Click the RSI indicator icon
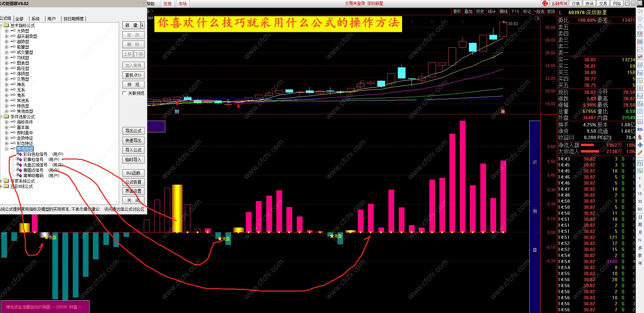The image size is (644, 313). 640,129
